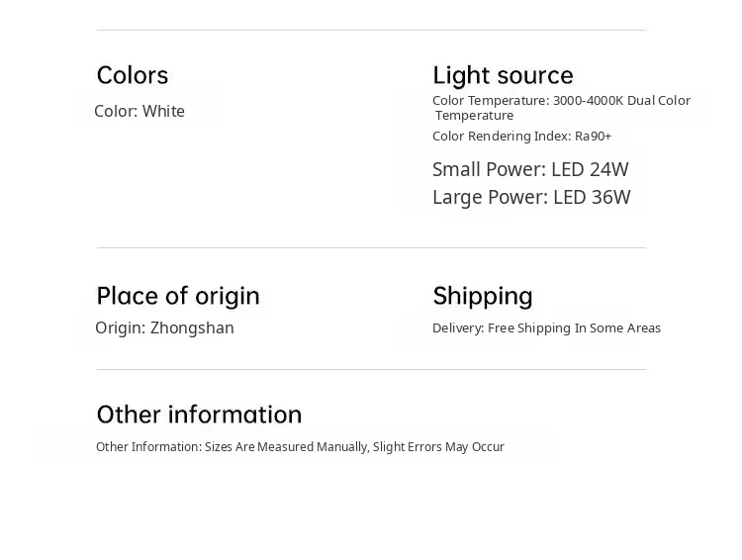The width and height of the screenshot is (742, 560).
Task: Click 'Free Shipping In Some Areas' text
Action: click(574, 328)
